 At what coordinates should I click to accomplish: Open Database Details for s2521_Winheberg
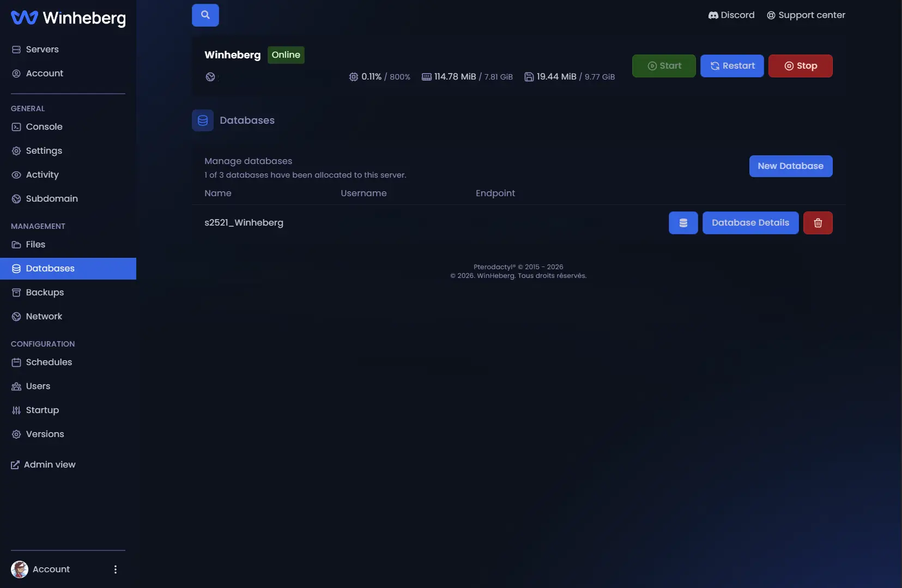point(750,223)
